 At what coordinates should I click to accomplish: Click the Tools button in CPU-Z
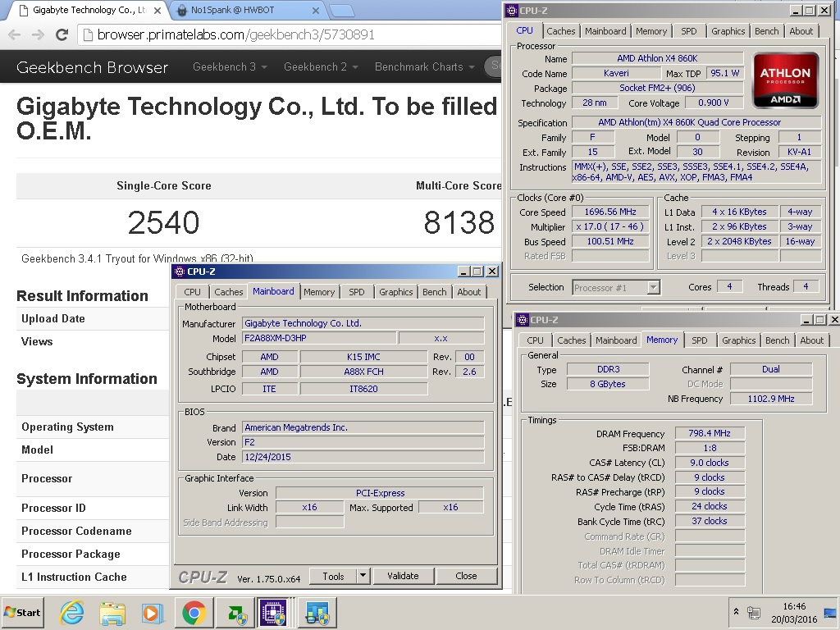333,576
